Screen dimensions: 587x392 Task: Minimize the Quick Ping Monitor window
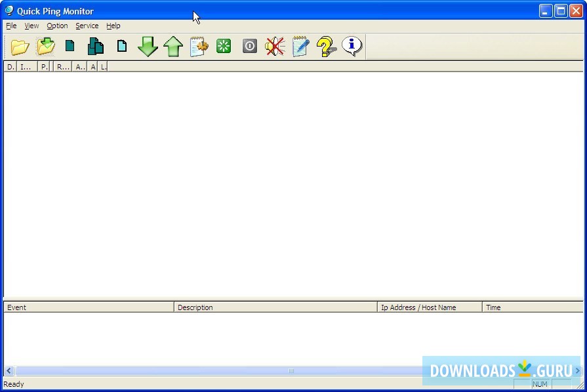tap(546, 11)
